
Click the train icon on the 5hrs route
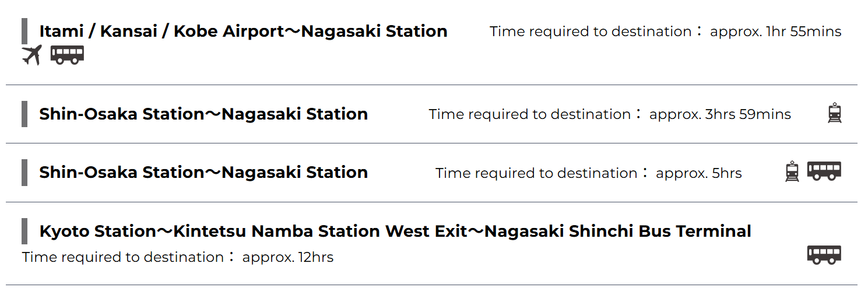point(792,171)
